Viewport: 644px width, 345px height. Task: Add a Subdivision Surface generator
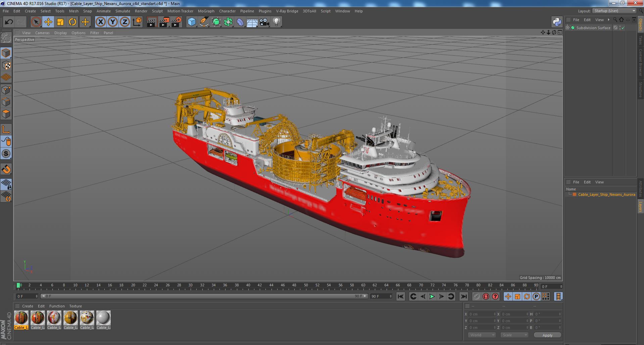(216, 22)
